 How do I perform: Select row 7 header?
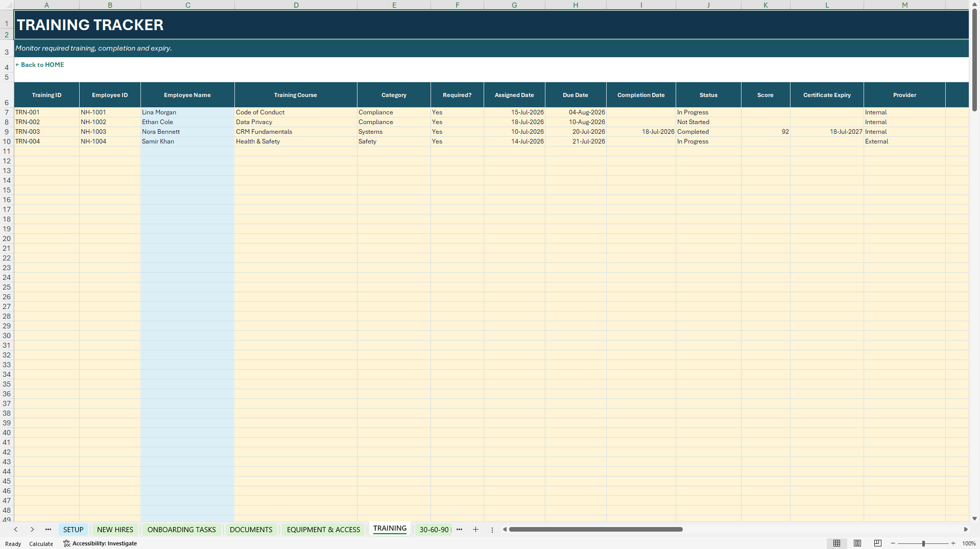coord(7,112)
